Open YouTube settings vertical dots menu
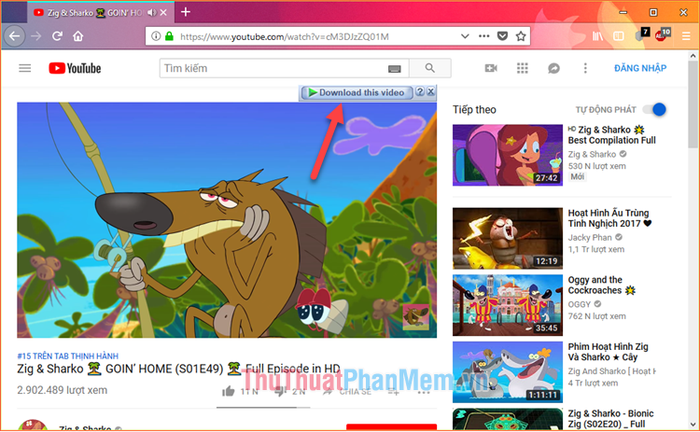This screenshot has height=432, width=700. [x=585, y=68]
